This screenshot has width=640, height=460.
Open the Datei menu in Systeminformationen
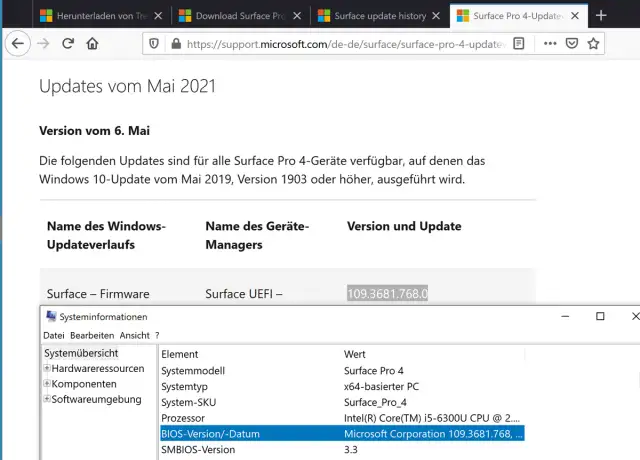click(x=54, y=335)
